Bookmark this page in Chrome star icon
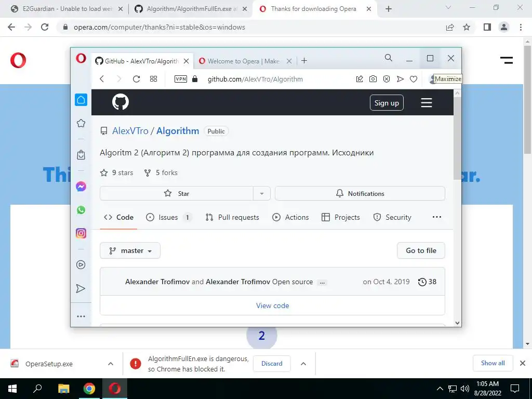532x399 pixels. (x=467, y=27)
